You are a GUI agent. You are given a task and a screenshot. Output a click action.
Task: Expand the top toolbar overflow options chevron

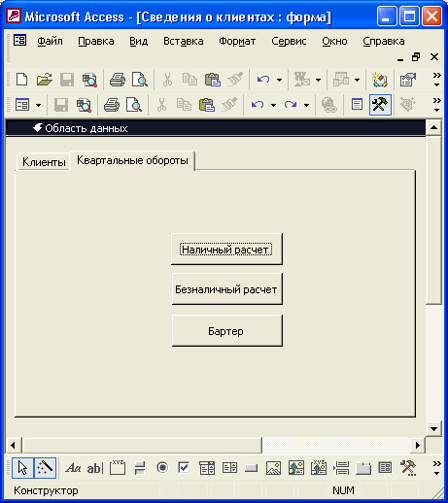pyautogui.click(x=436, y=80)
